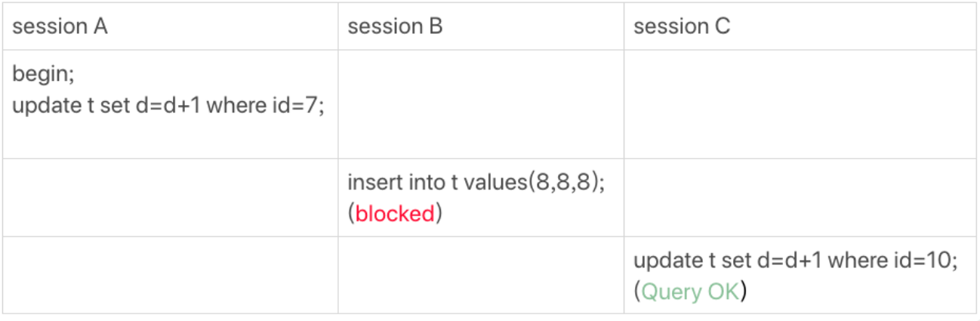
Task: Click empty session B cell in last row
Action: point(480,276)
